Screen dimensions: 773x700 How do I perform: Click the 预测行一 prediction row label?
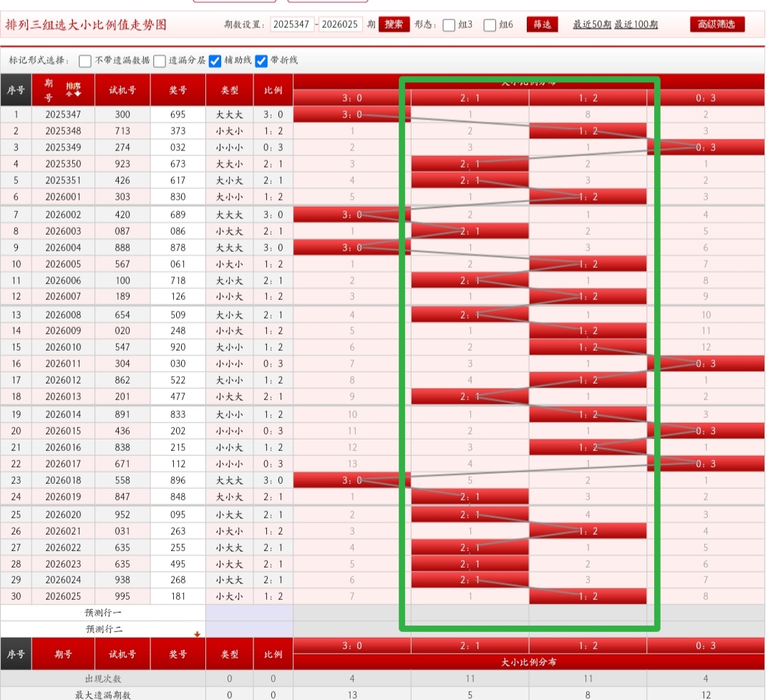click(x=103, y=613)
